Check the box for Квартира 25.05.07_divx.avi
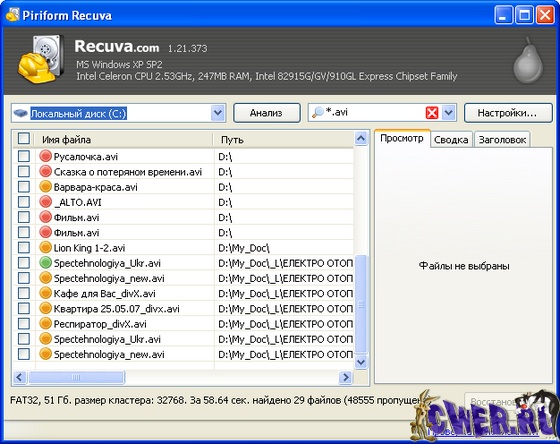 (24, 308)
